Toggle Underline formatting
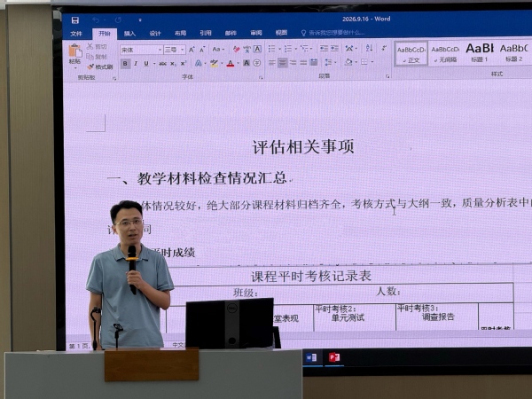This screenshot has height=399, width=532. tap(146, 64)
